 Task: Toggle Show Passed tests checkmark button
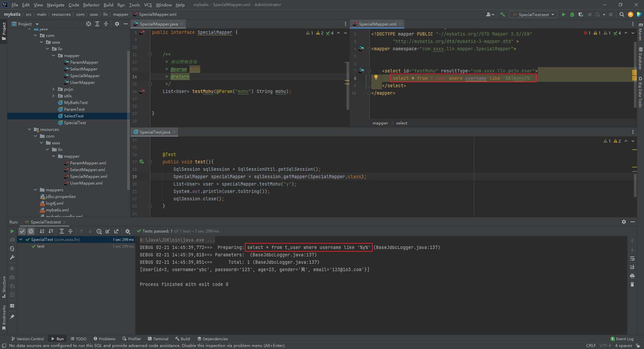22,231
